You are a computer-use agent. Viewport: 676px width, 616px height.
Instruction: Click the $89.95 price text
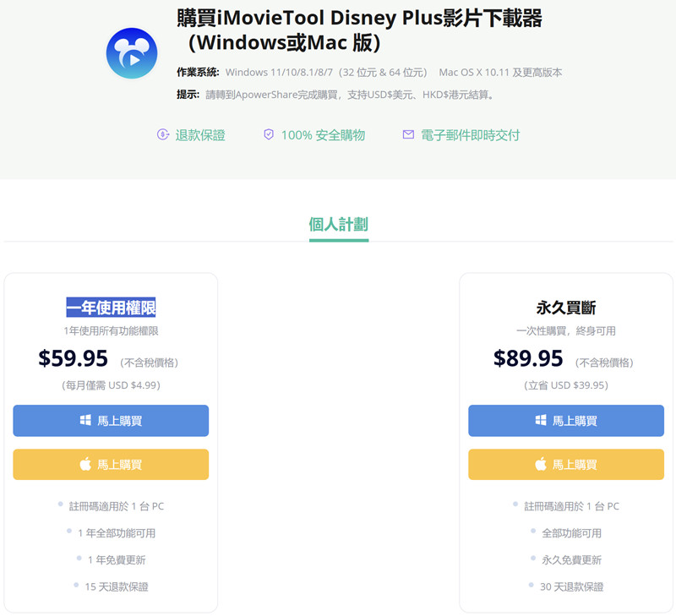click(528, 359)
